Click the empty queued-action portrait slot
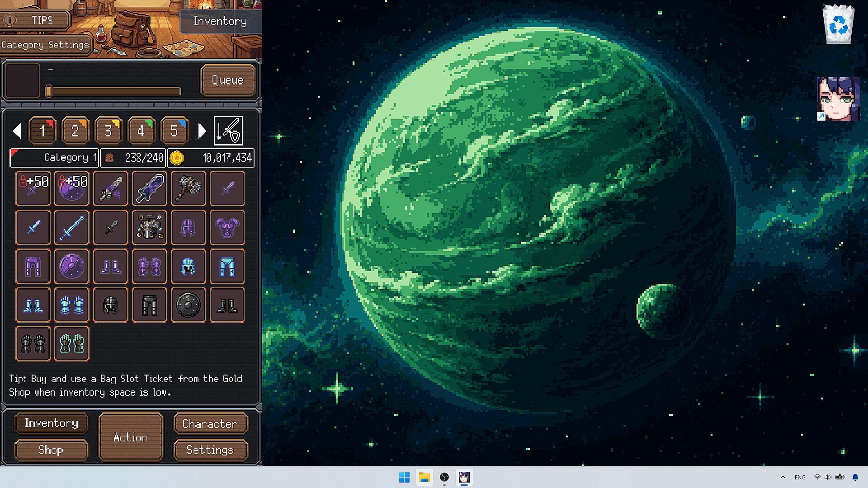This screenshot has height=488, width=868. coord(22,80)
